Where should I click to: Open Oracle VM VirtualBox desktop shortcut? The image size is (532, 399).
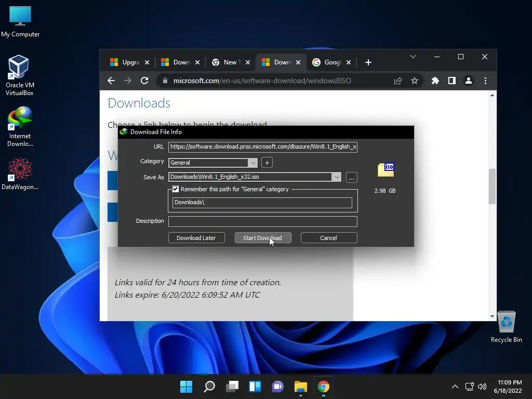coord(19,75)
